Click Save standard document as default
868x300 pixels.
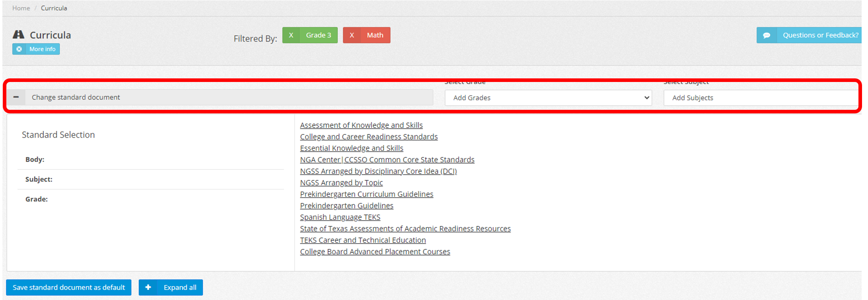tap(69, 287)
